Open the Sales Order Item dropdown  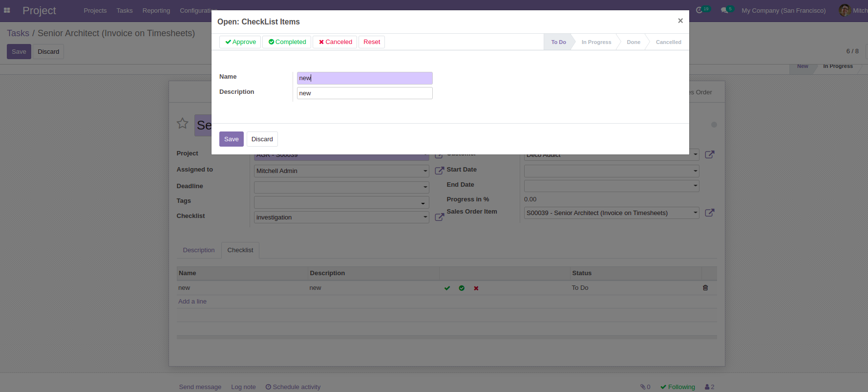tap(695, 213)
